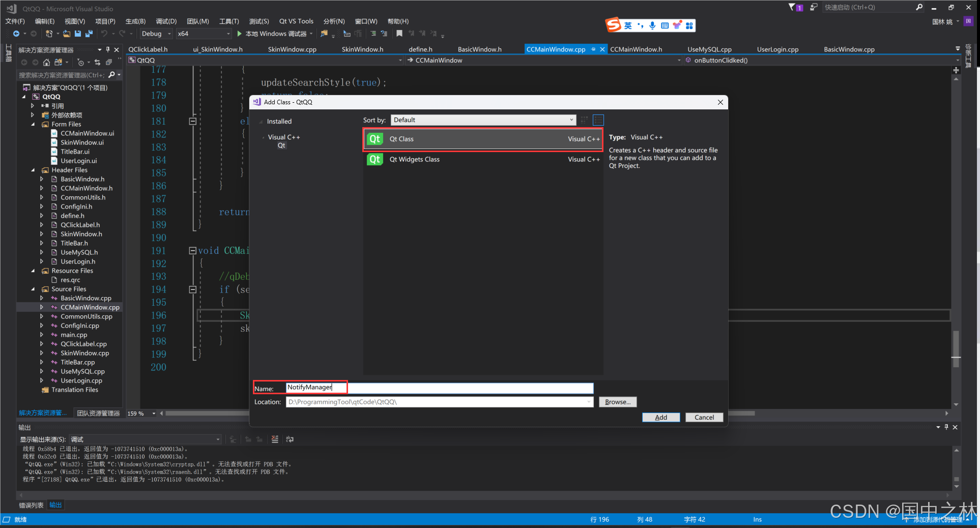The width and height of the screenshot is (980, 528).
Task: Open the output source dropdown
Action: click(x=145, y=439)
